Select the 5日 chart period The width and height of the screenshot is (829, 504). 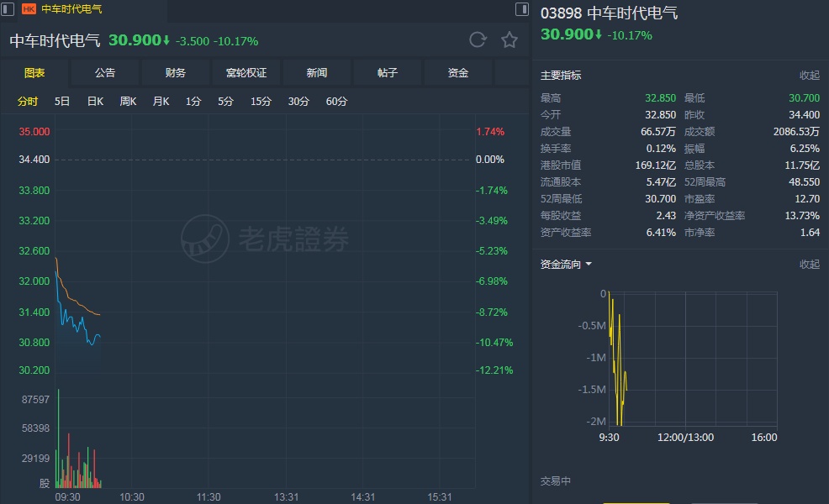click(62, 102)
